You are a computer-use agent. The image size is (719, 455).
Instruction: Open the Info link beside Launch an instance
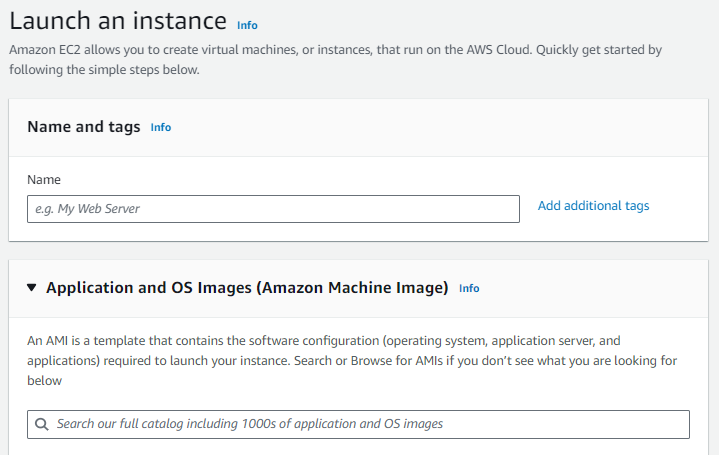247,25
